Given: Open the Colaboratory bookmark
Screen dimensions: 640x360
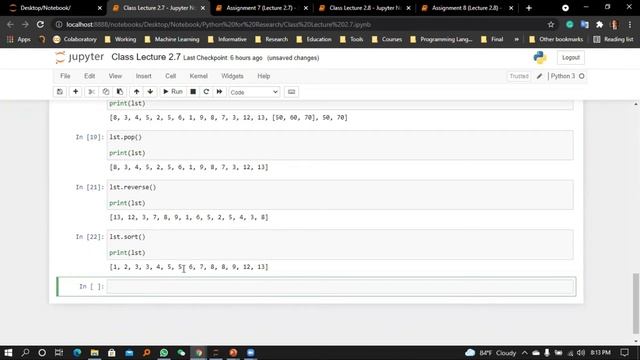Looking at the screenshot, I should point(75,40).
